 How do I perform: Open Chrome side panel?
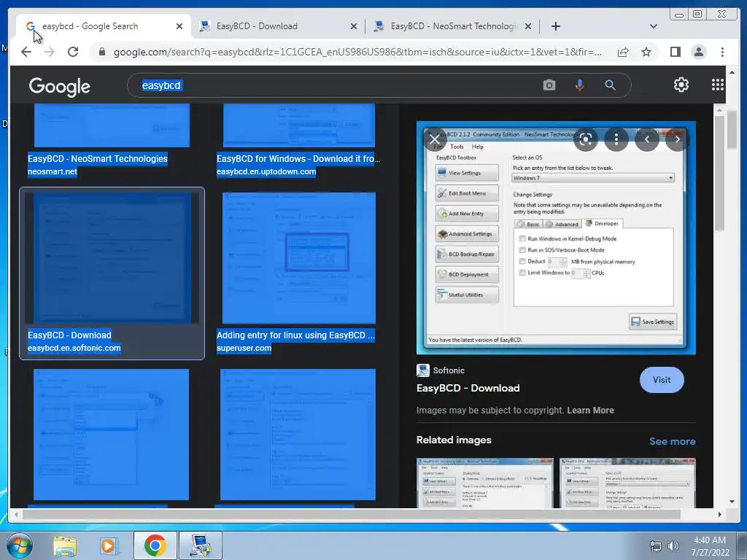675,52
